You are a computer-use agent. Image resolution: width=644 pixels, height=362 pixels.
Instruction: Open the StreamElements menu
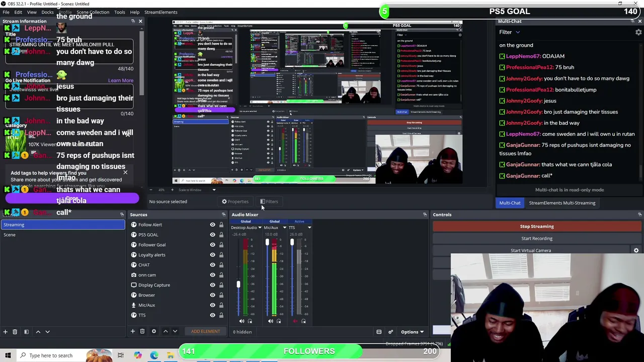coord(160,12)
